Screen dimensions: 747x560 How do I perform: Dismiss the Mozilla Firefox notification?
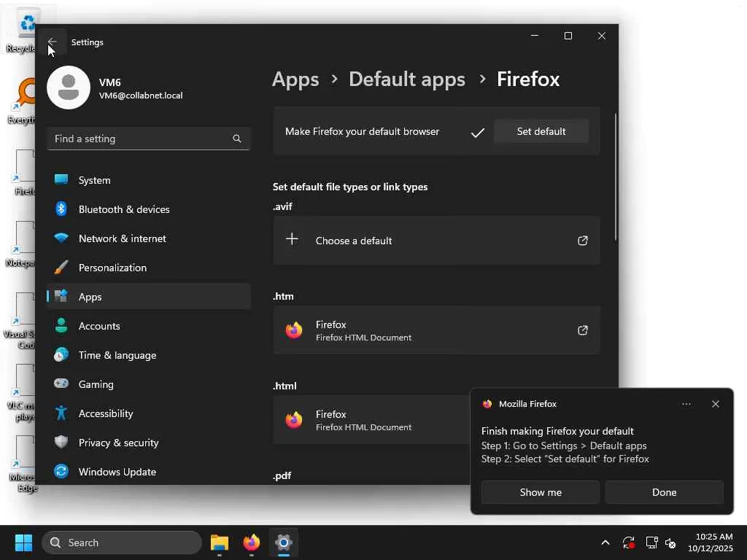click(715, 404)
